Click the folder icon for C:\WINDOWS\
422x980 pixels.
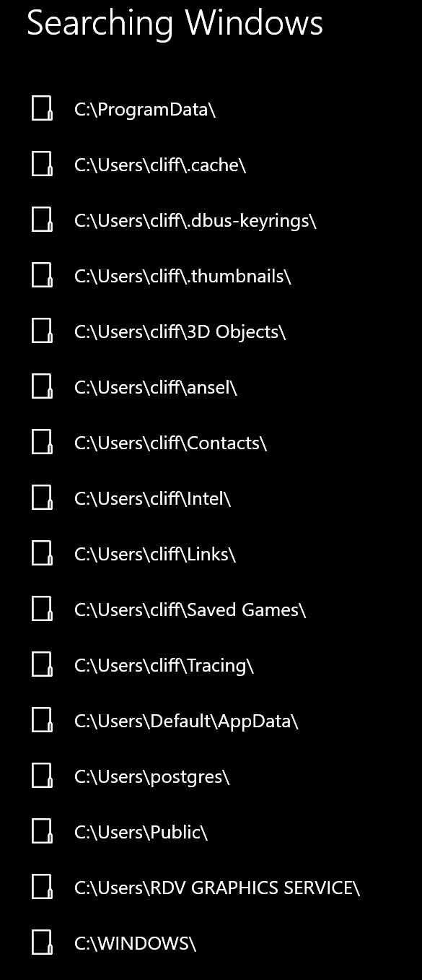coord(43,943)
